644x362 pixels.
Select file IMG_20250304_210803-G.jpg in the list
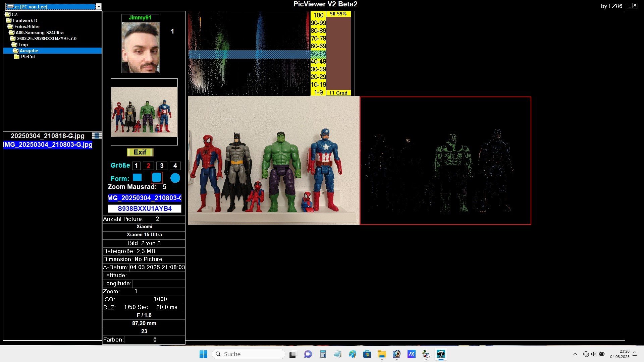tap(48, 144)
